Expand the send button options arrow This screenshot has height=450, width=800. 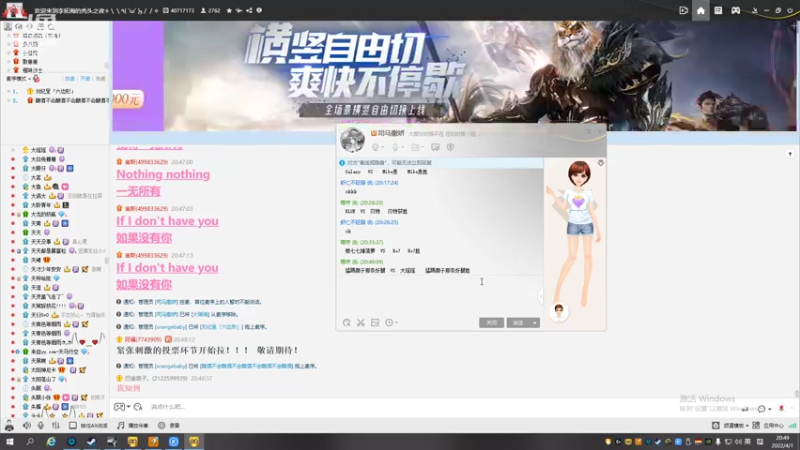tap(535, 322)
